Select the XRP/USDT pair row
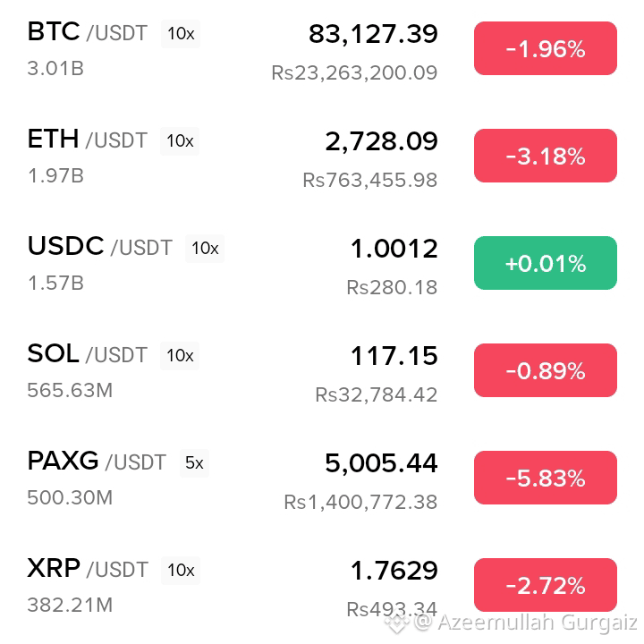The height and width of the screenshot is (644, 644). click(x=322, y=586)
